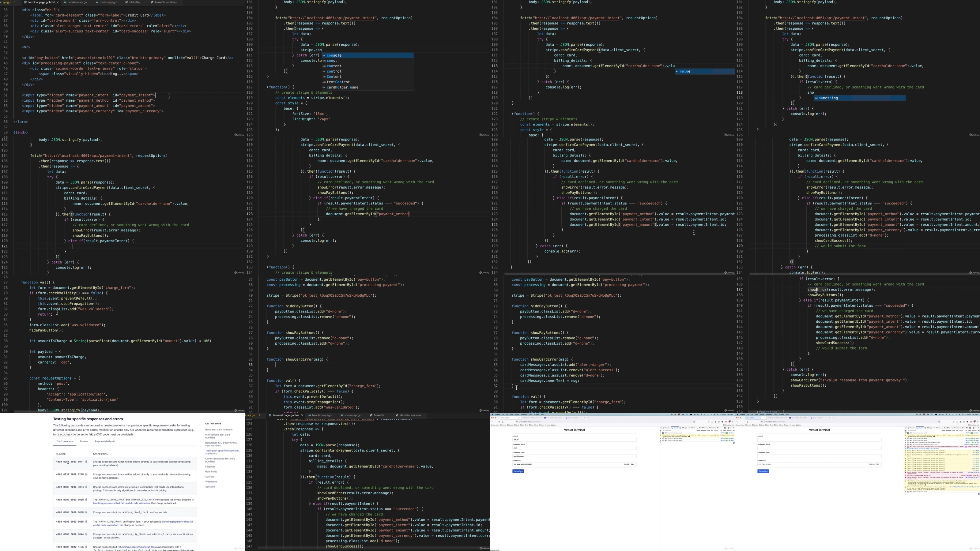Toggle Requests filter in filled-form browser console
Screen dimensions: 980x551
[x=729, y=430]
